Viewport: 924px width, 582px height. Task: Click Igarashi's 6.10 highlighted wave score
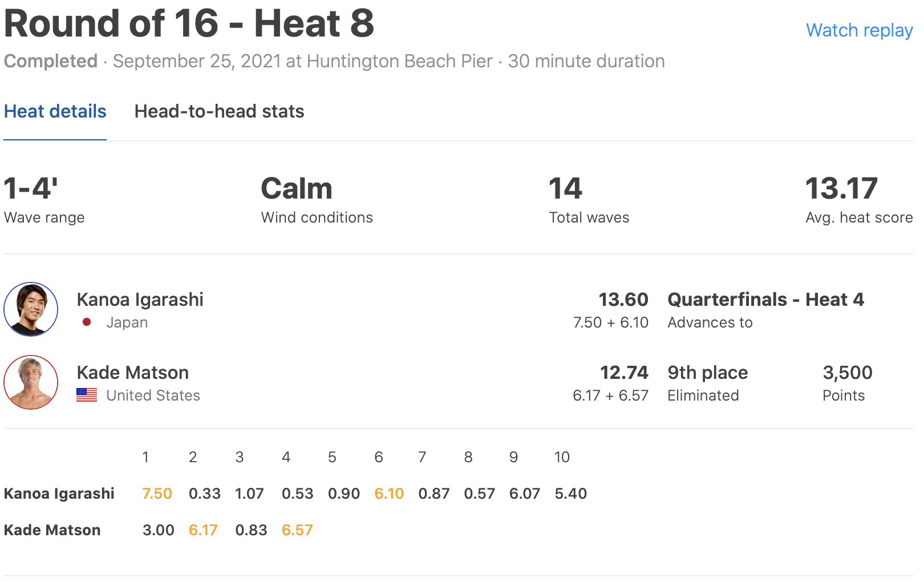[x=389, y=494]
